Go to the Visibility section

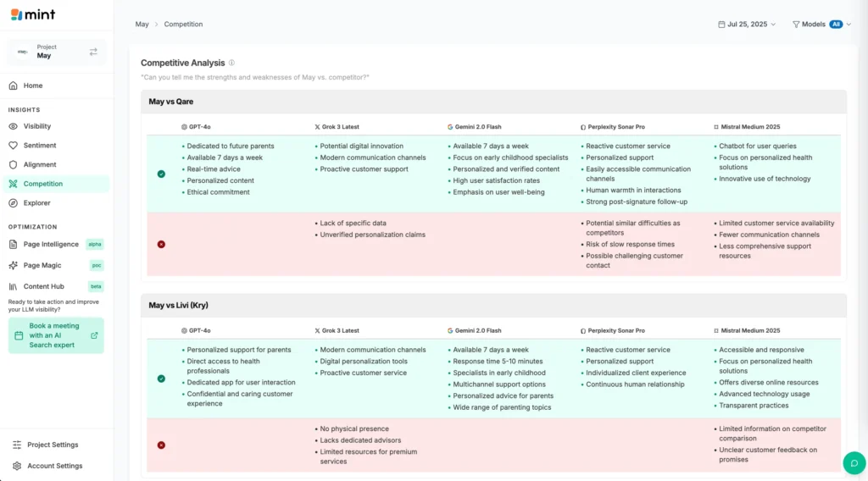pos(37,126)
